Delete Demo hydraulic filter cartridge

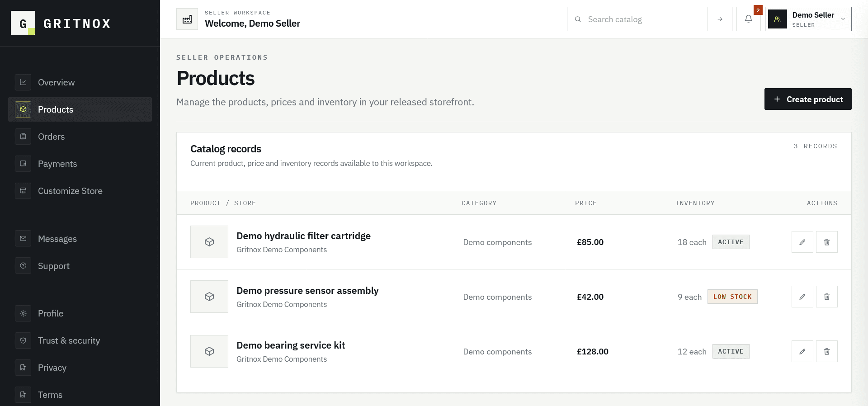click(x=827, y=242)
